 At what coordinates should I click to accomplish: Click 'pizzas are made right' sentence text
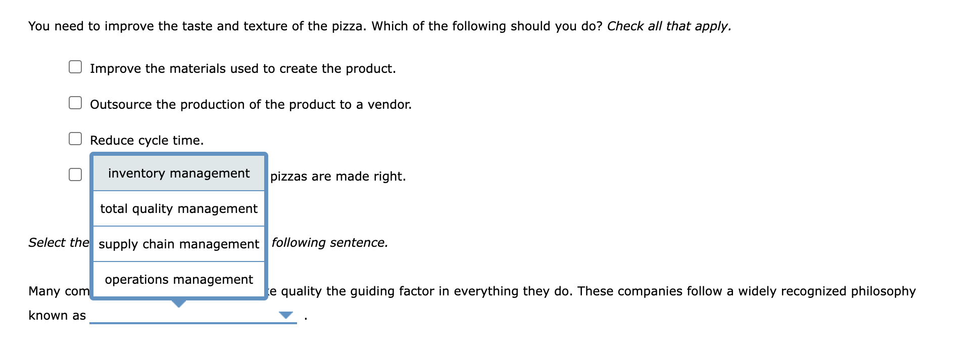[x=337, y=176]
